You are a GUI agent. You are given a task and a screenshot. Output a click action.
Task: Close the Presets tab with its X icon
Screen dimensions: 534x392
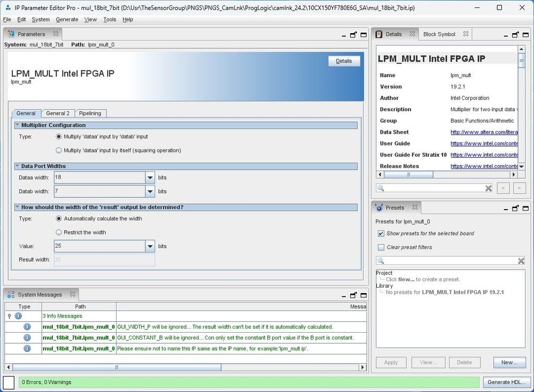pos(415,207)
